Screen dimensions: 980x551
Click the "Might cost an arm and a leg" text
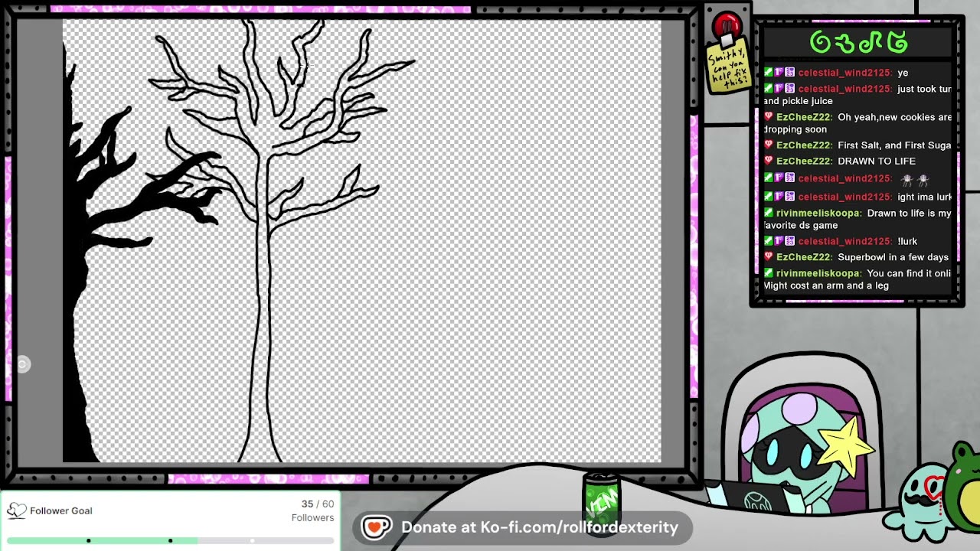tap(826, 285)
